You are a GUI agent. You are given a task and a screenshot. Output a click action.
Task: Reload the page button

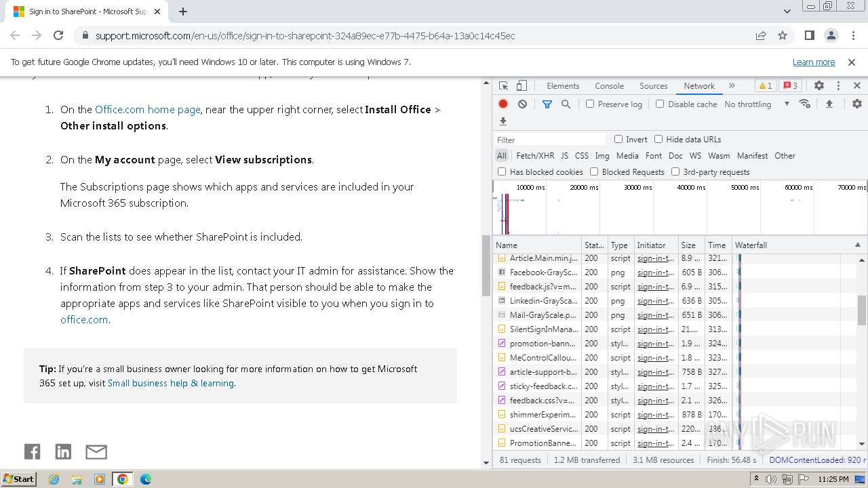(x=58, y=36)
